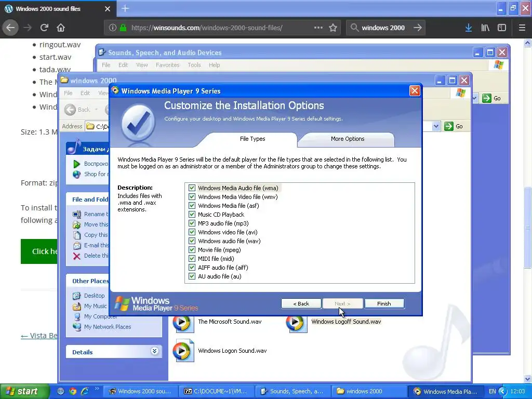Expand address dropdown in windows 2000 folder
This screenshot has height=399, width=532.
coord(436,126)
